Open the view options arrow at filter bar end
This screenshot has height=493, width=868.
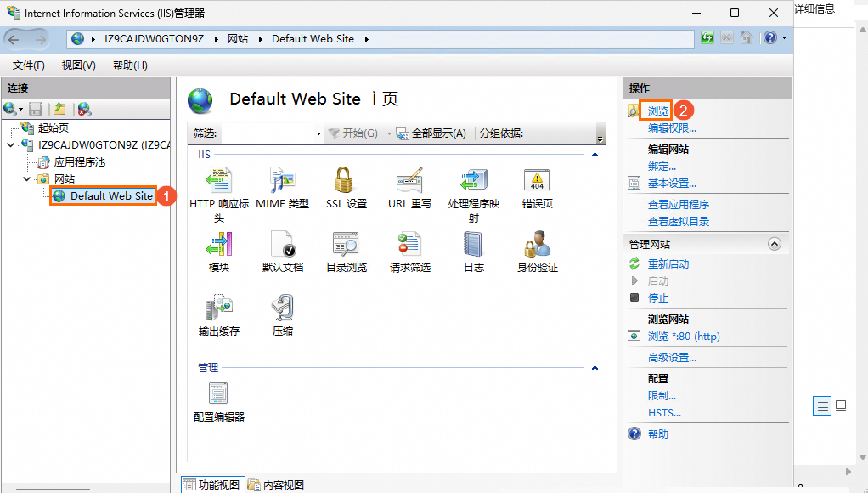600,138
